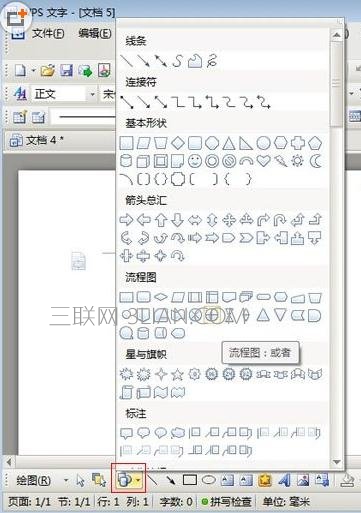Click the shapes panel scroll up arrow
This screenshot has width=361, height=513.
click(x=337, y=35)
